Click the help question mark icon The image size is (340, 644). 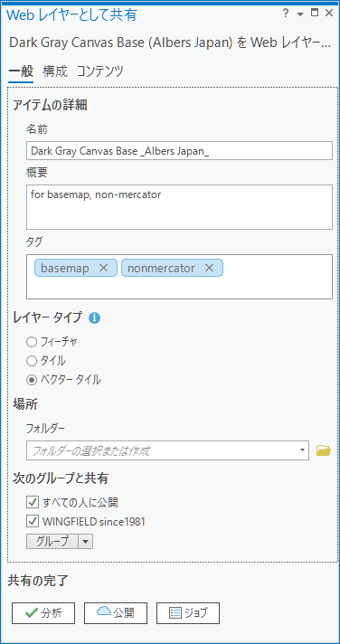[x=286, y=14]
